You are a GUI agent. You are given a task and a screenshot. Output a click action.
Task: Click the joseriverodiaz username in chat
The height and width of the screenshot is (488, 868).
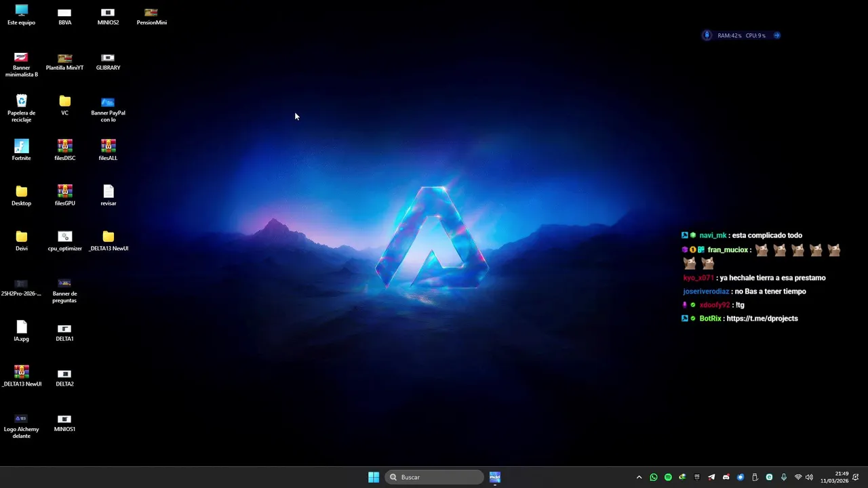click(706, 291)
